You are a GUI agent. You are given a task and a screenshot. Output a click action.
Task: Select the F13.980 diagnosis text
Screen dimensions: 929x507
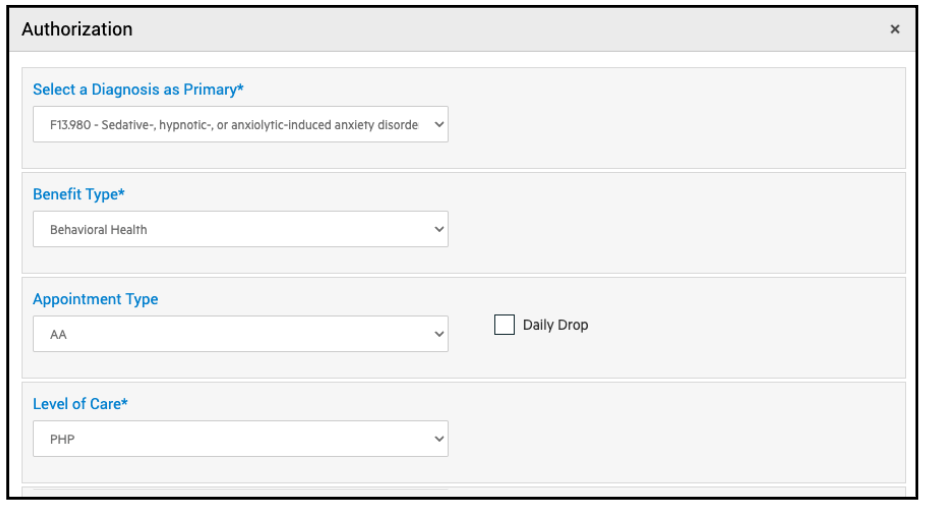232,125
